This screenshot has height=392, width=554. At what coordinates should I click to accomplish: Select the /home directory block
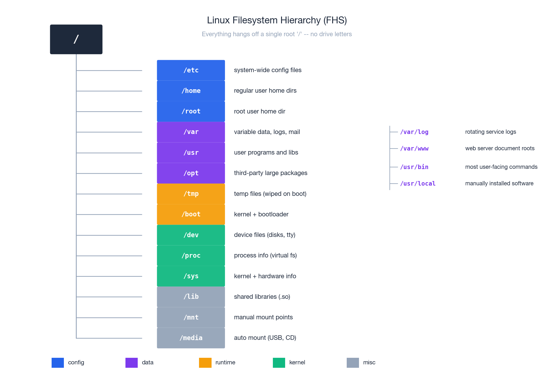[191, 91]
